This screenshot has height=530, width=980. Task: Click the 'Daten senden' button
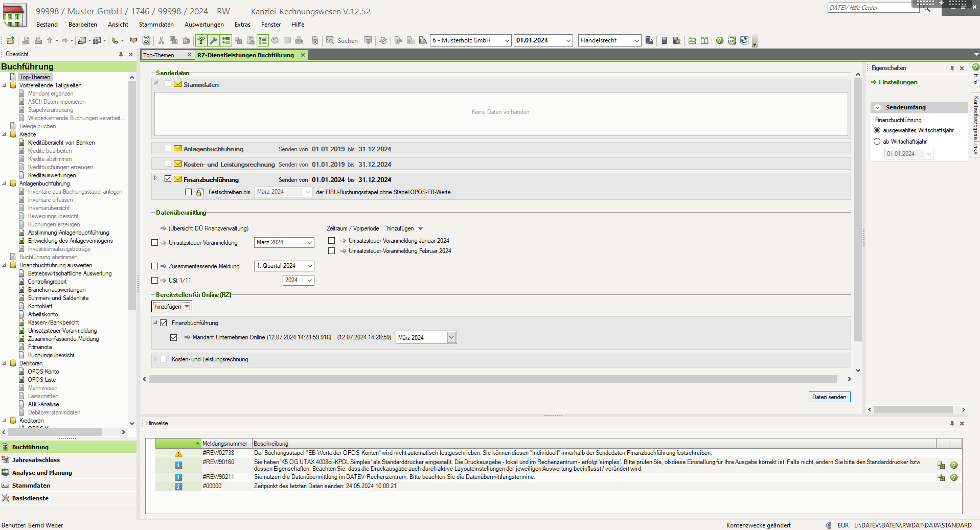pyautogui.click(x=829, y=397)
